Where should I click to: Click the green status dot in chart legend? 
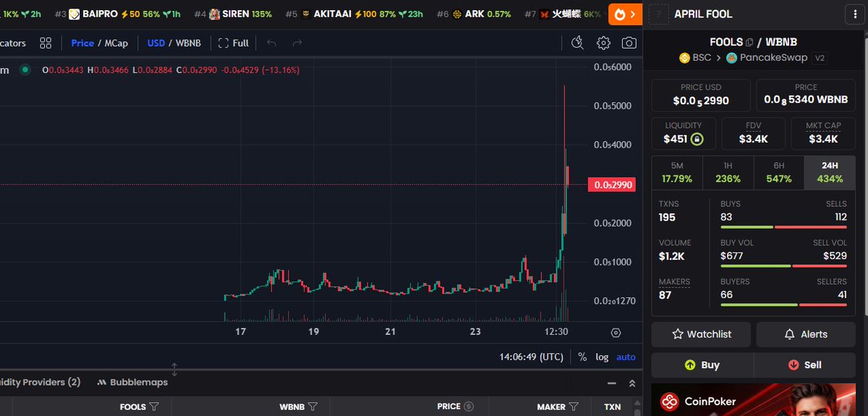[x=25, y=70]
